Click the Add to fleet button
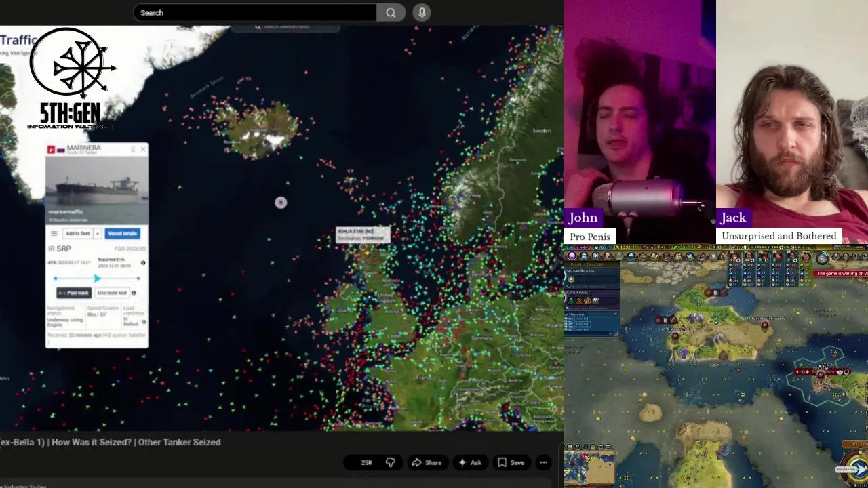The image size is (868, 488). (77, 233)
